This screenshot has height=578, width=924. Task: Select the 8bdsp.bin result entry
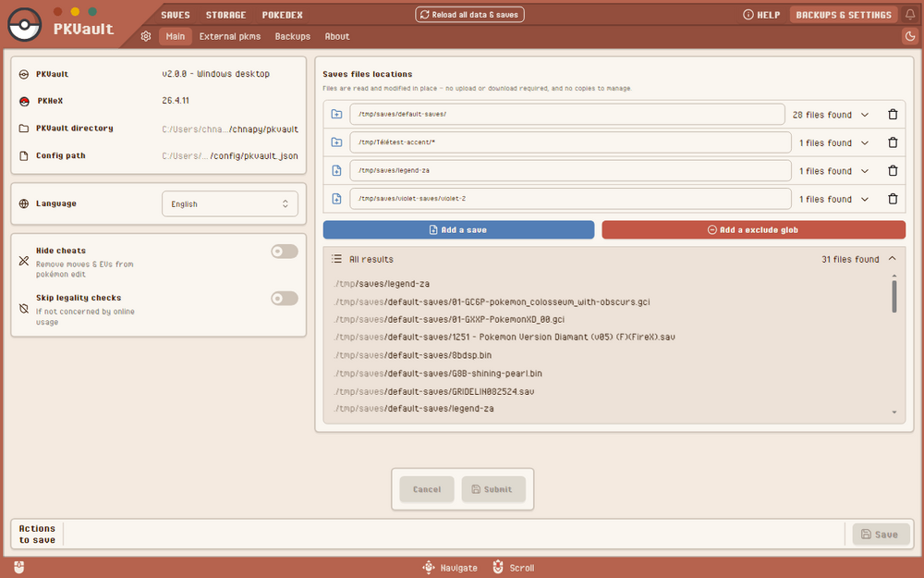[x=412, y=355]
